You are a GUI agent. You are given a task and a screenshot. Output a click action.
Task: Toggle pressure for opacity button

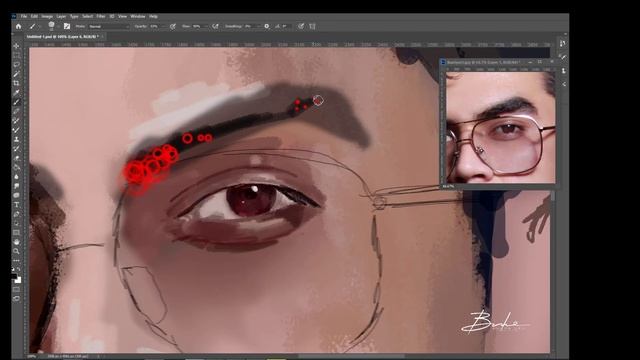(173, 26)
